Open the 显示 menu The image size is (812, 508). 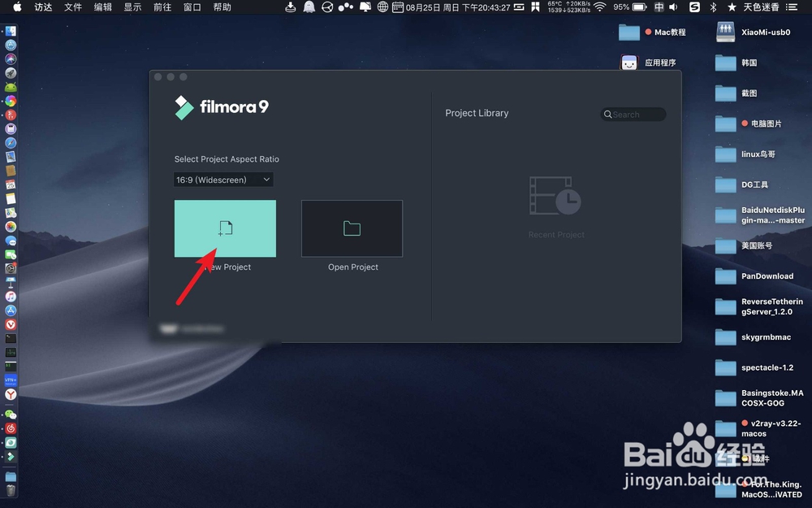click(x=132, y=7)
